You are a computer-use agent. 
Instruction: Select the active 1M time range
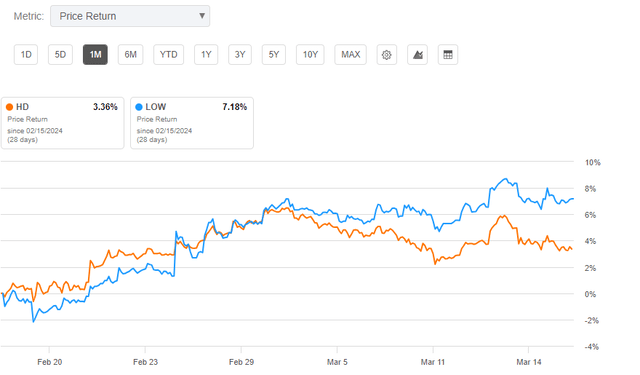point(95,55)
